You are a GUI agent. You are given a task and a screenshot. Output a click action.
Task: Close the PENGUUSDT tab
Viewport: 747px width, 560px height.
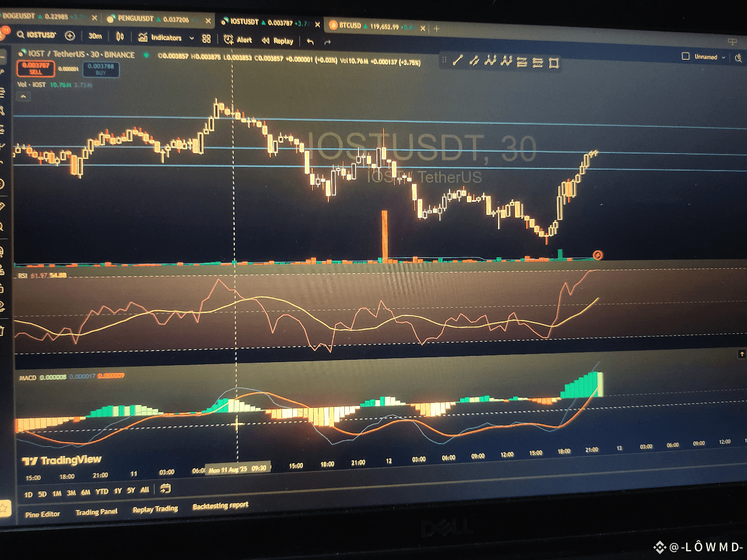[208, 21]
